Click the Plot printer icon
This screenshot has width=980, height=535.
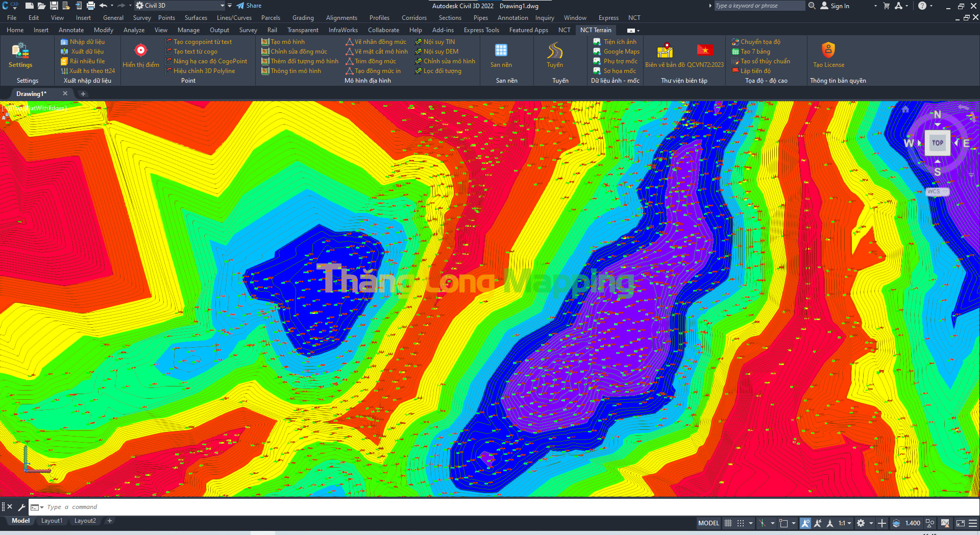tap(91, 6)
